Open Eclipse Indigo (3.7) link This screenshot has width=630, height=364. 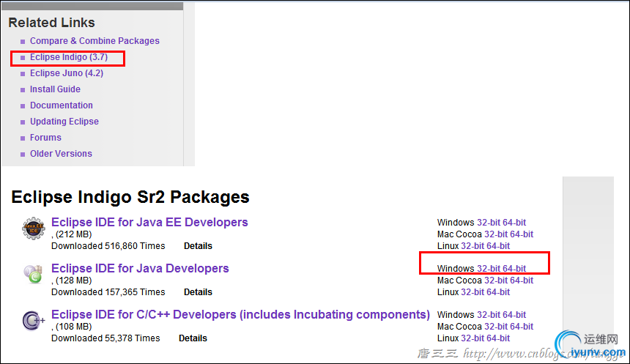[x=69, y=57]
